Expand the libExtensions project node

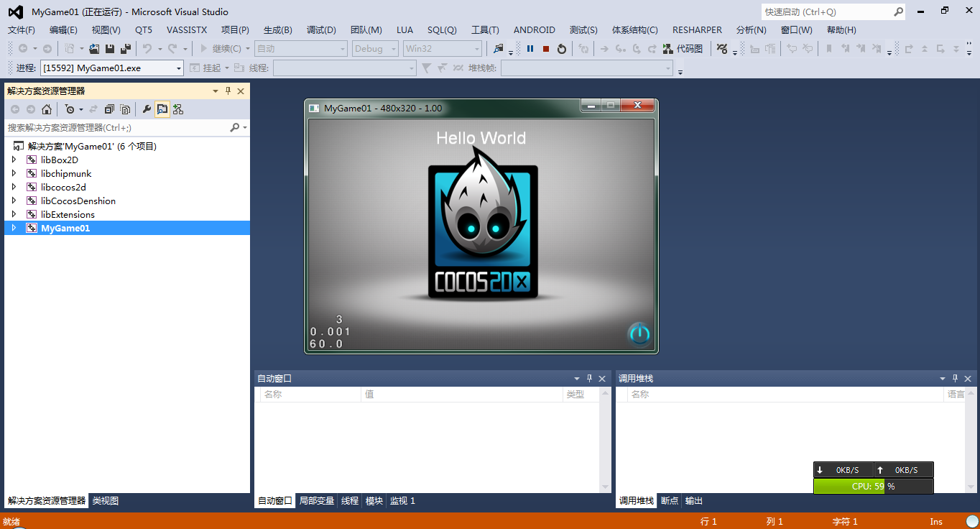point(14,214)
